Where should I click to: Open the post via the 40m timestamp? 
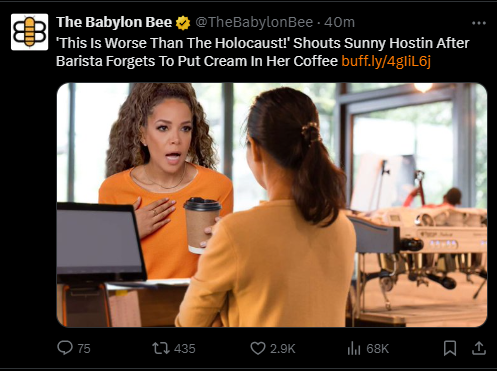click(339, 22)
